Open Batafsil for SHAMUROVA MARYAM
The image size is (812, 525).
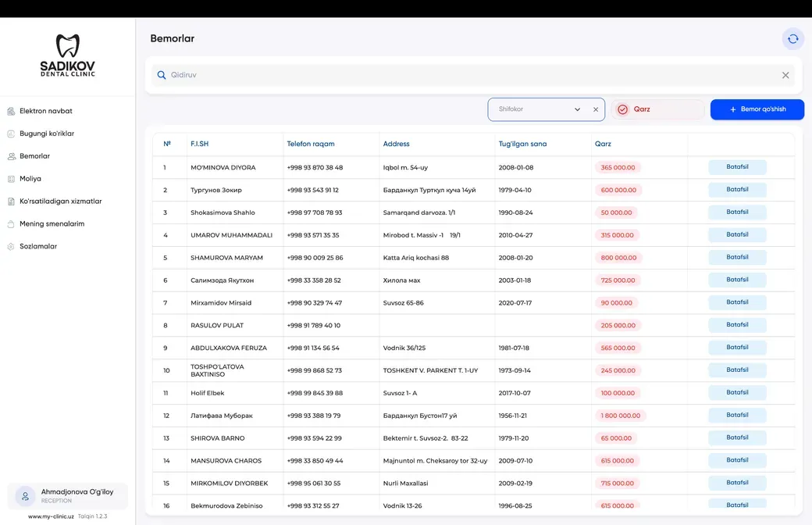point(737,257)
